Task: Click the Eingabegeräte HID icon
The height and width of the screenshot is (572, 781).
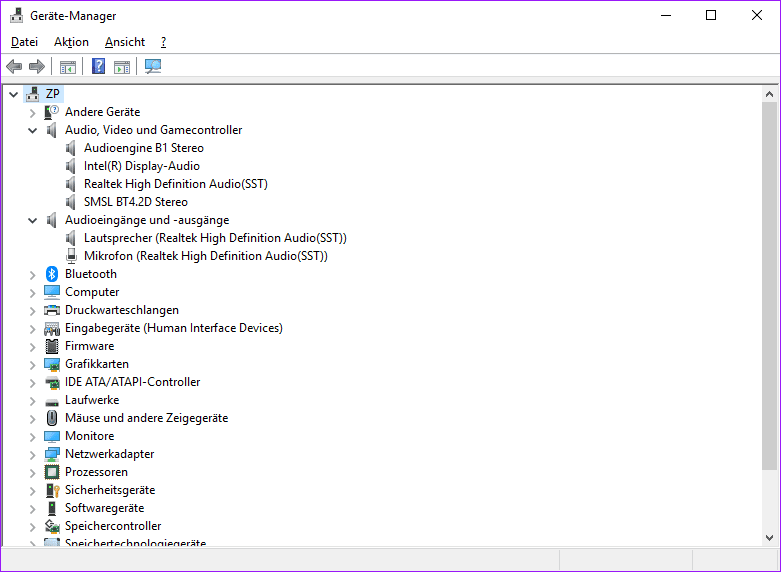Action: (52, 328)
